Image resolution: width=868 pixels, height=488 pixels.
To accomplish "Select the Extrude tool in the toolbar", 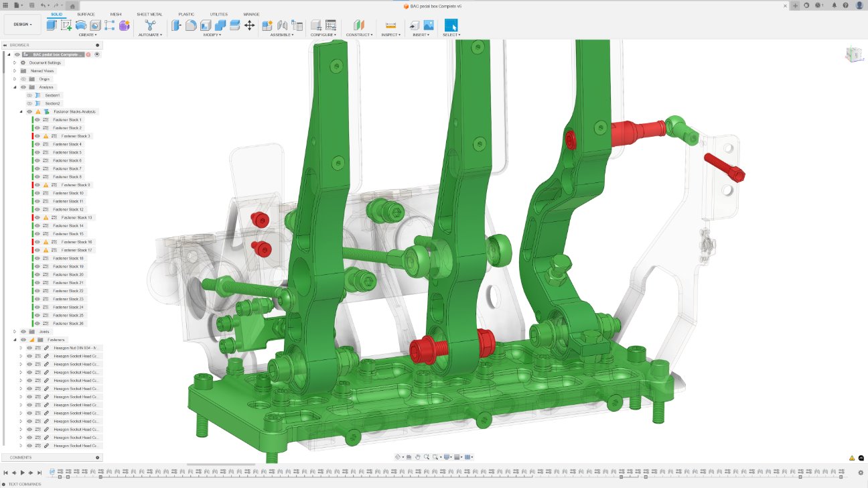I will tap(52, 24).
